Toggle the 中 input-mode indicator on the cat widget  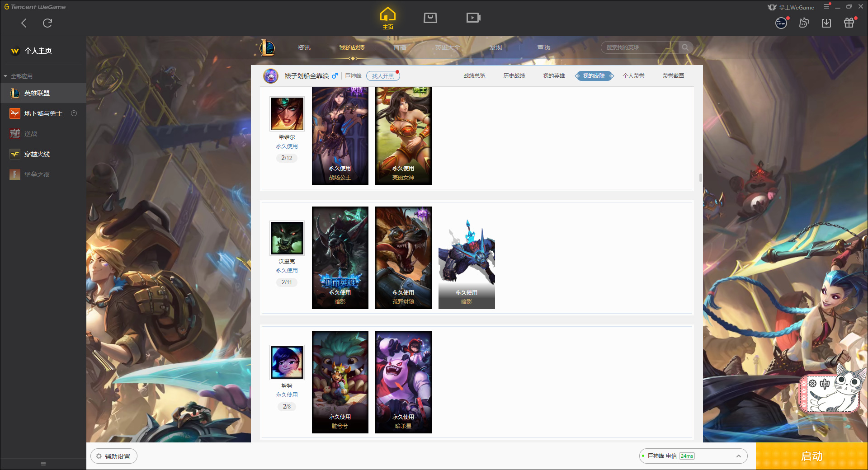point(825,384)
